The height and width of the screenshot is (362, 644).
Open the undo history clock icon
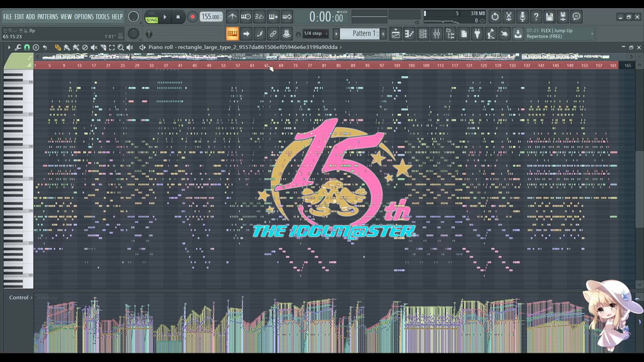pyautogui.click(x=495, y=17)
